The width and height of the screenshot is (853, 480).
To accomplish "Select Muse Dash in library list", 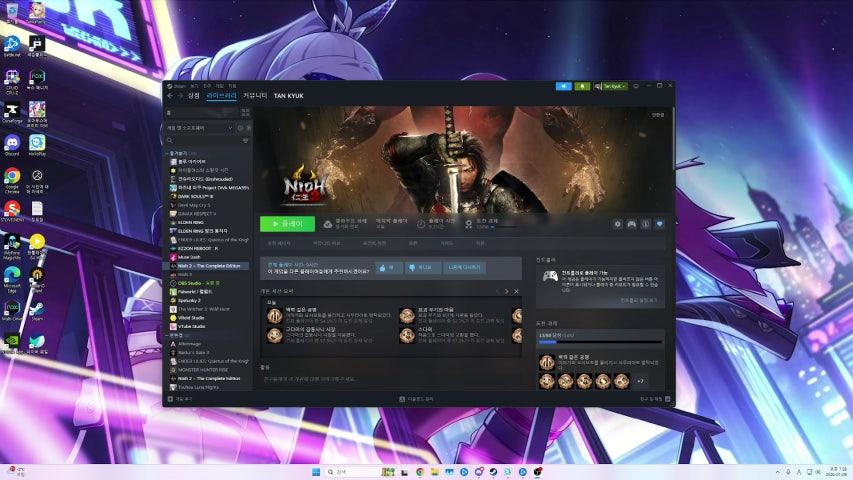I will coord(189,257).
